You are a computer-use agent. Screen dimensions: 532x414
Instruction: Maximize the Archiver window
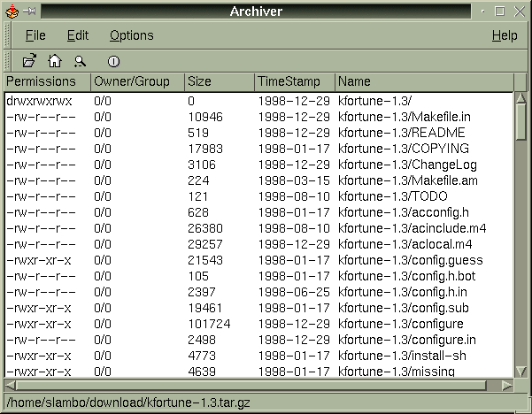point(500,11)
